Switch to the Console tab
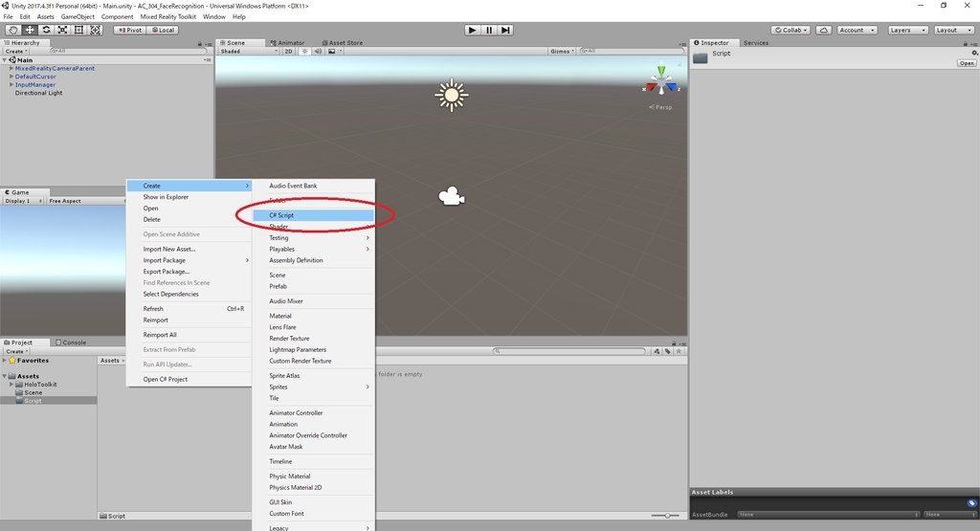The width and height of the screenshot is (980, 531). (x=71, y=343)
